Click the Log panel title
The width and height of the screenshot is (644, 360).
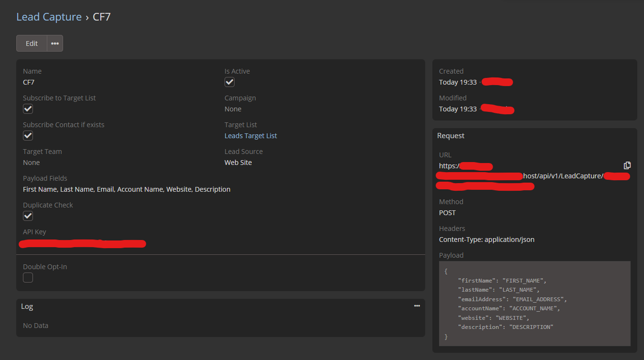(x=27, y=306)
